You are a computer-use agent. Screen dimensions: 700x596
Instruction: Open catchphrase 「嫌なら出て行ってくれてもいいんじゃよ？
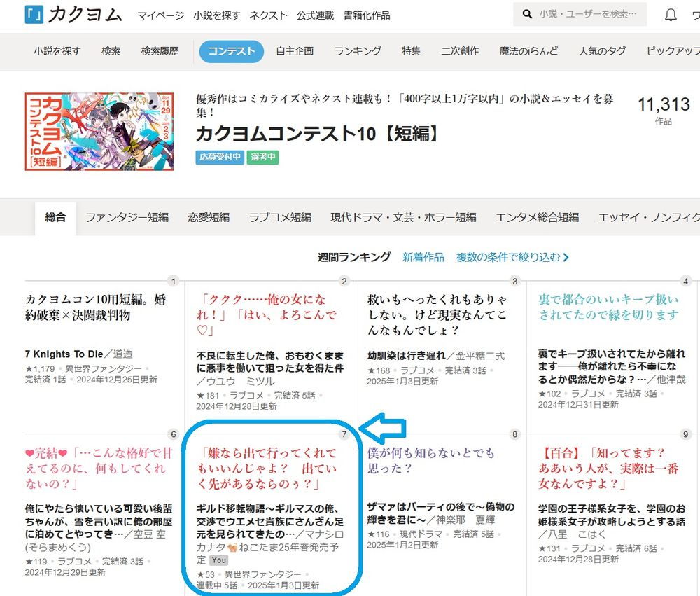click(x=267, y=469)
